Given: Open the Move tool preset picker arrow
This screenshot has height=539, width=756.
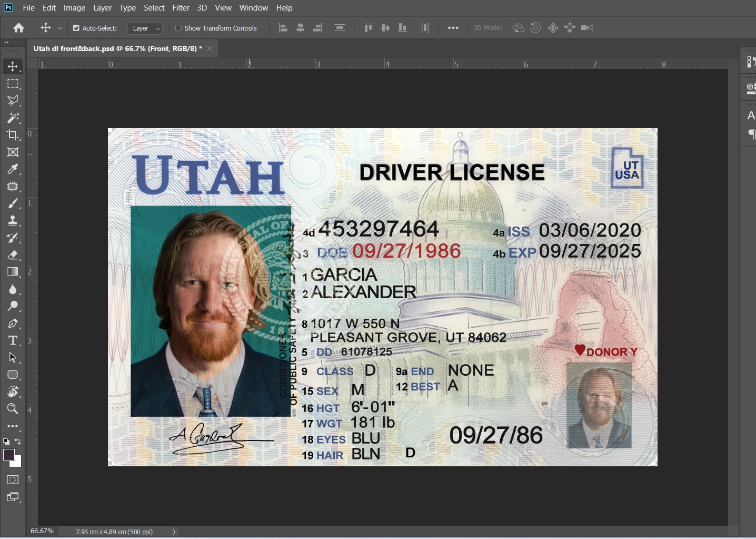Looking at the screenshot, I should tap(59, 28).
